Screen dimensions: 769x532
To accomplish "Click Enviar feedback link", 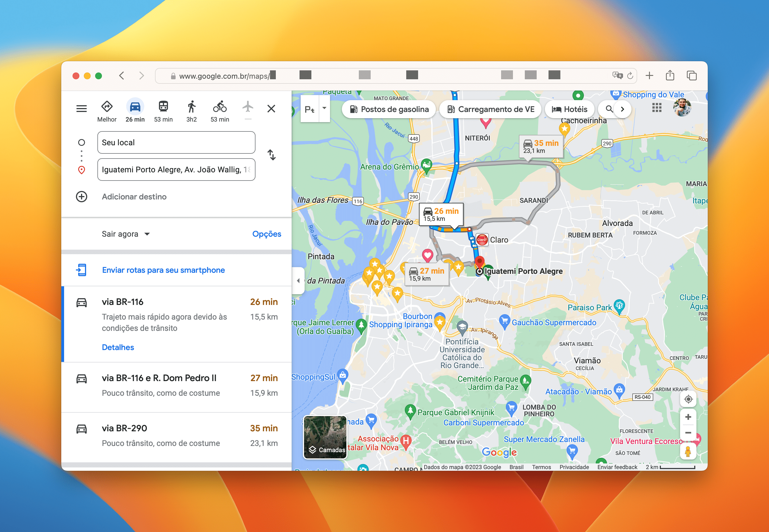I will 617,467.
